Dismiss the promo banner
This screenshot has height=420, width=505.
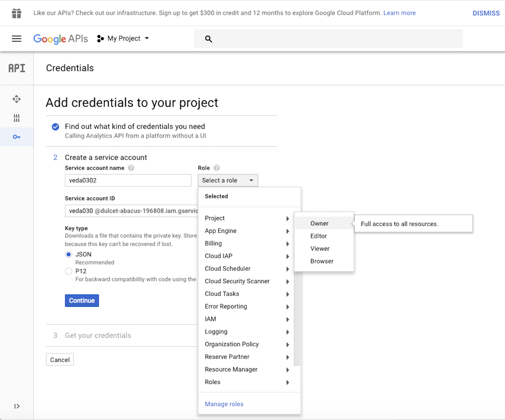pyautogui.click(x=486, y=13)
